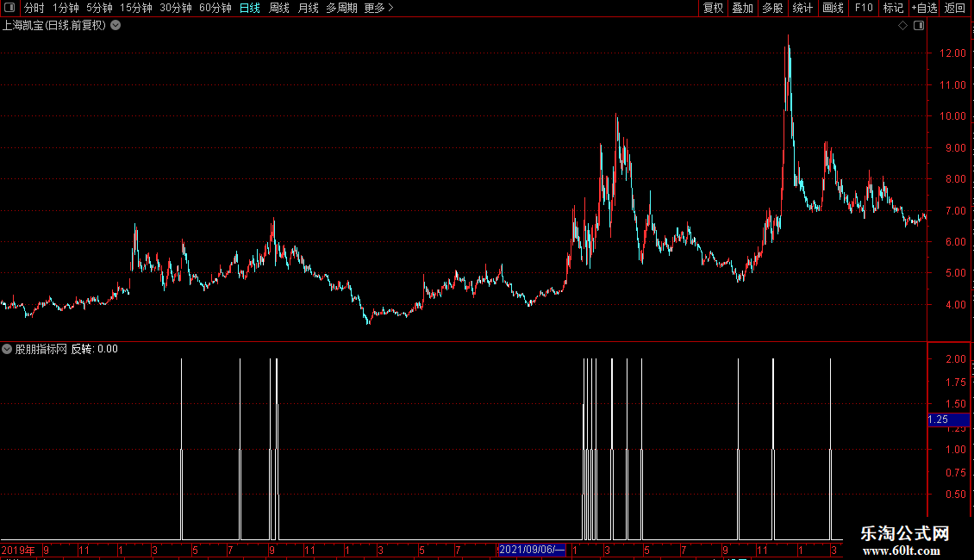This screenshot has height=560, width=974.
Task: Click the 4.00 price axis label
Action: (955, 305)
